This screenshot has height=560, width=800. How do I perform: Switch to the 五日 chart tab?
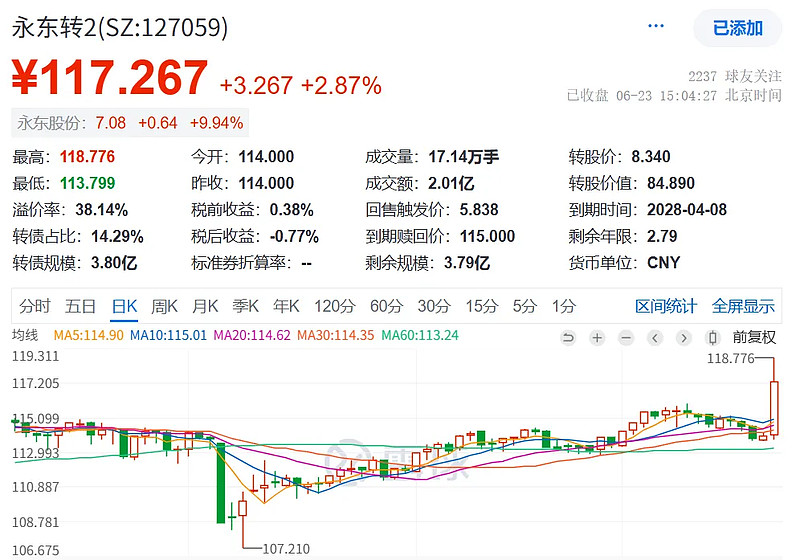click(80, 307)
